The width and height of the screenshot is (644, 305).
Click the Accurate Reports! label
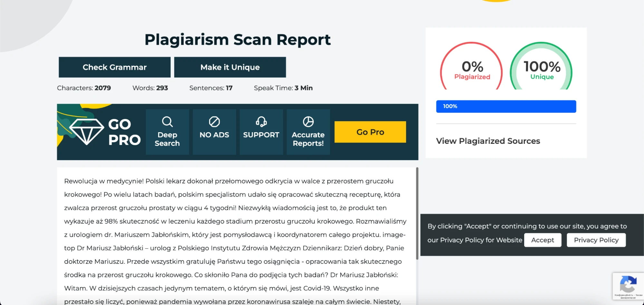(x=308, y=139)
